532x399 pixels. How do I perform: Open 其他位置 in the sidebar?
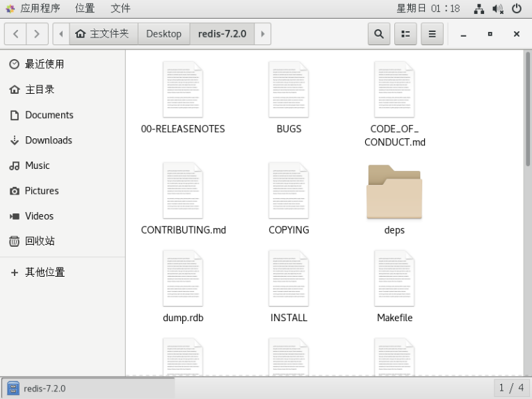63,272
